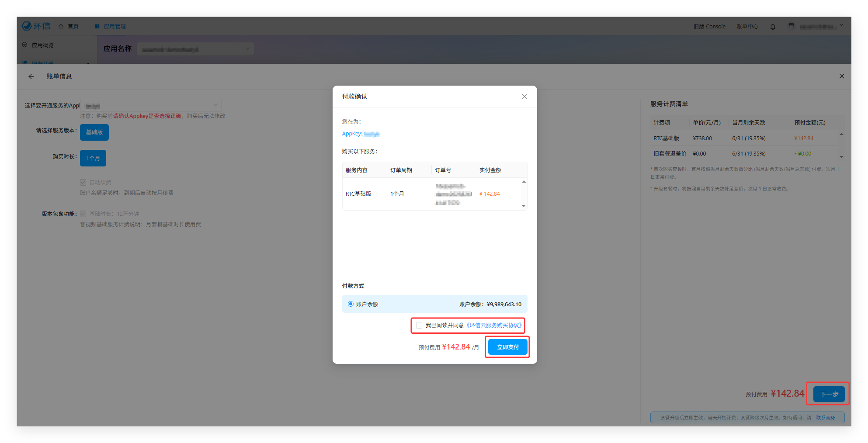This screenshot has width=868, height=443.
Task: Click the back arrow beside 账单信息
Action: 31,76
